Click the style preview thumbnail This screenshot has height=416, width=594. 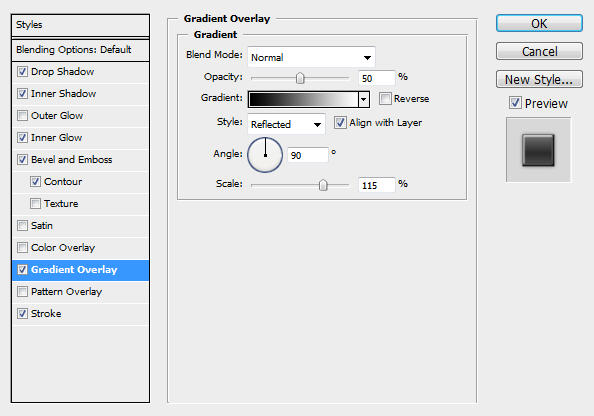pyautogui.click(x=538, y=150)
